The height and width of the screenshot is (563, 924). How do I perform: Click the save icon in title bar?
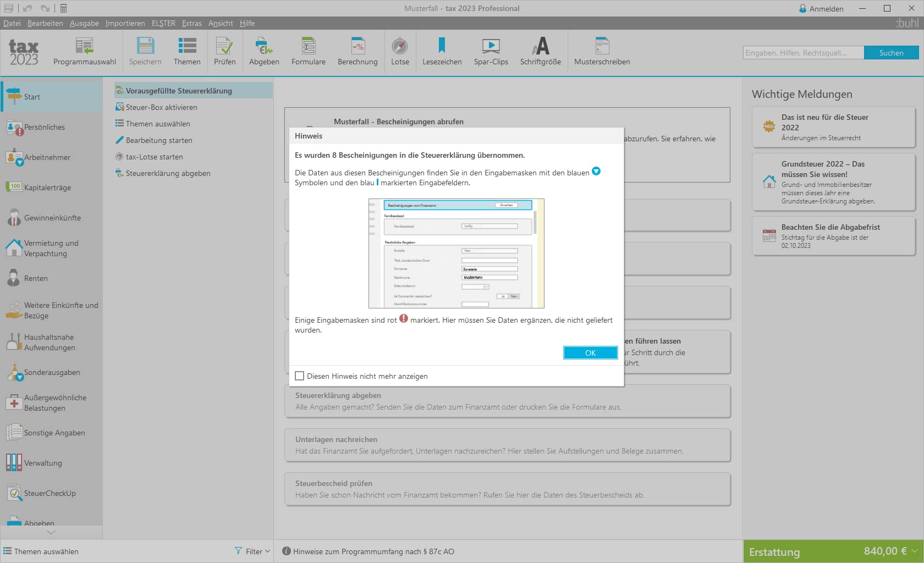pos(9,8)
